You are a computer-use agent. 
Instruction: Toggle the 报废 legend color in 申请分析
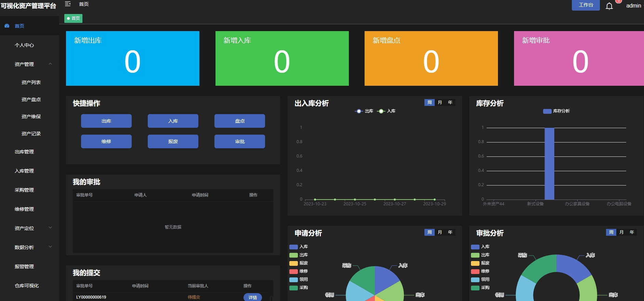coord(293,263)
